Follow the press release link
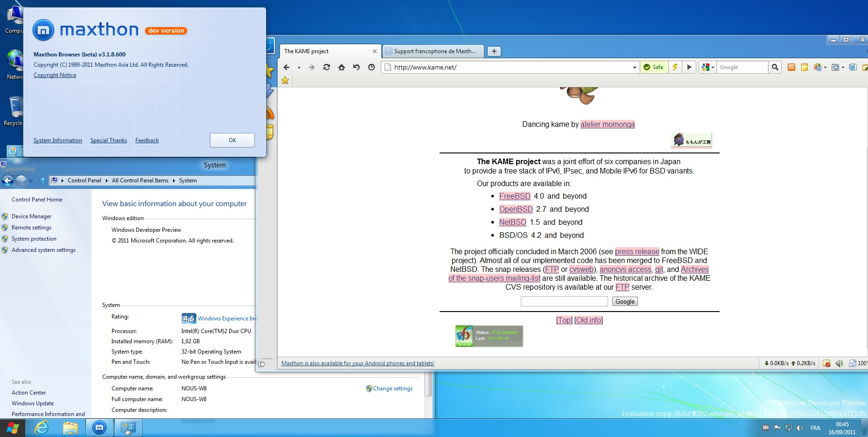 point(637,251)
